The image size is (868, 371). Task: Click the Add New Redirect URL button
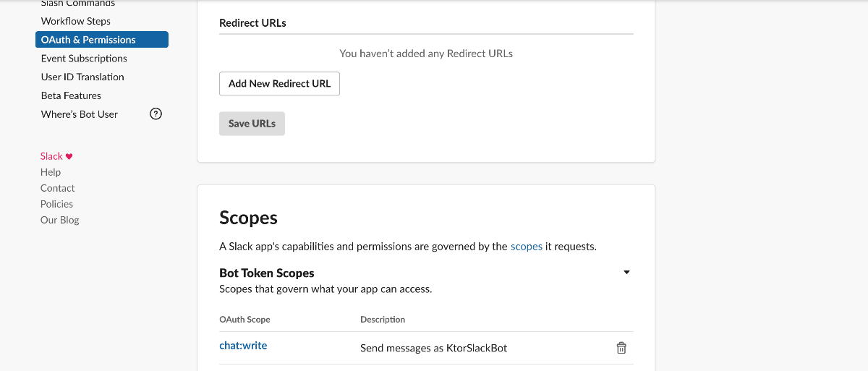(279, 84)
